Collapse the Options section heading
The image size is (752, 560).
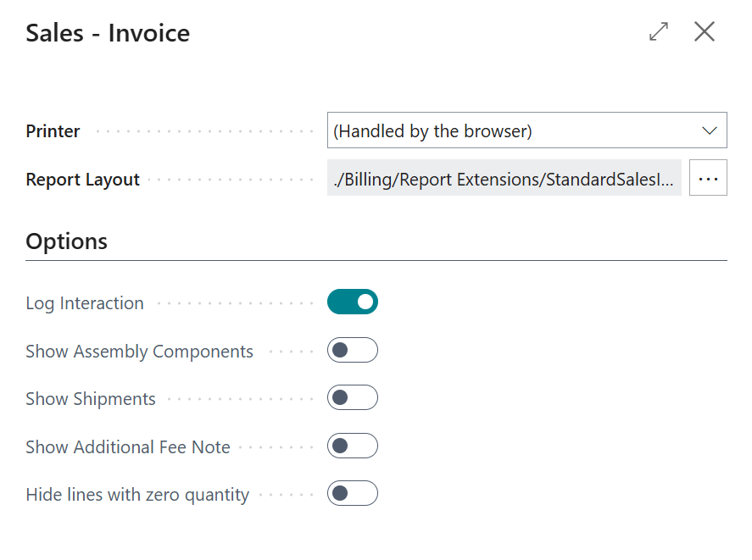[67, 241]
